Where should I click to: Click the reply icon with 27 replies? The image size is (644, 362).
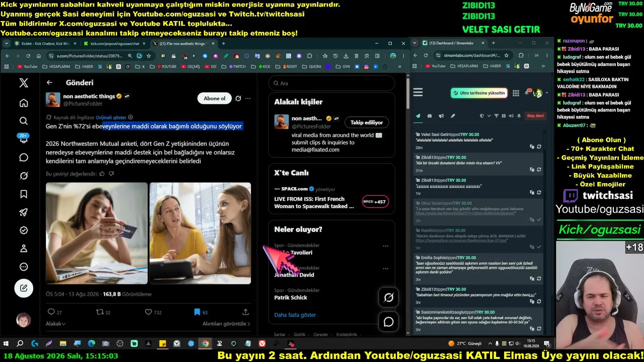(51, 312)
